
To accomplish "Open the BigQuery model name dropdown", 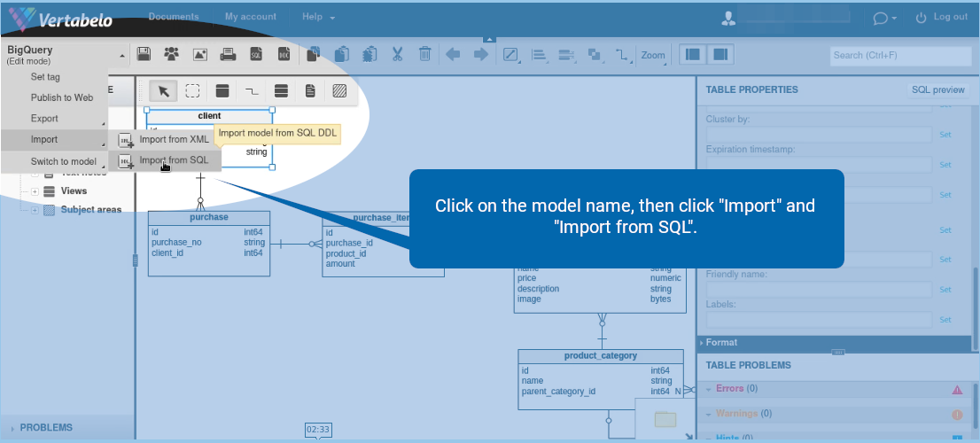I will tap(65, 55).
